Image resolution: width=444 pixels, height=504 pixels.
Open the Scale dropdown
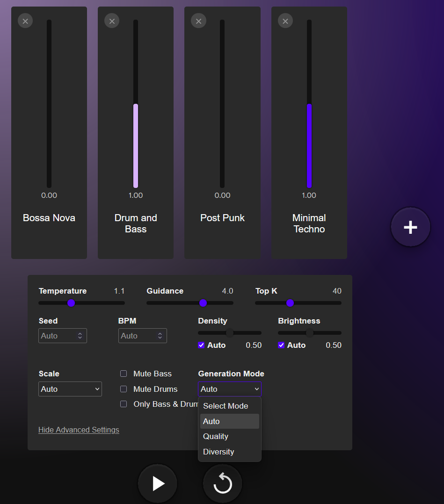[70, 389]
